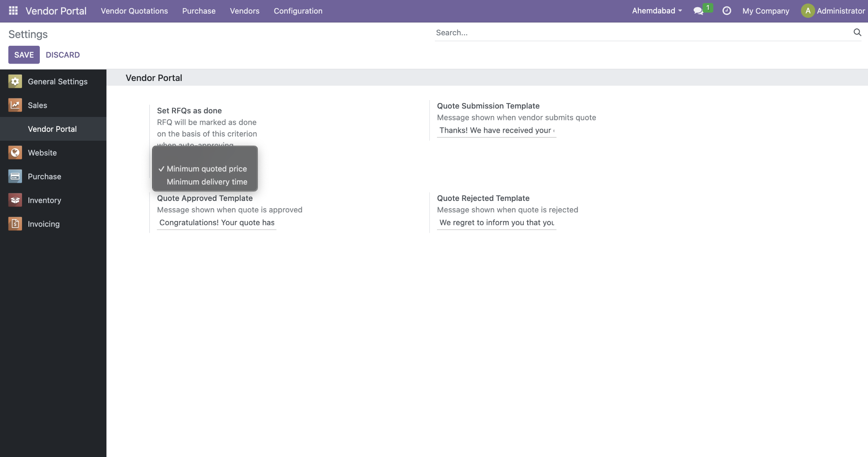Open the conversations chat icon
This screenshot has width=868, height=457.
click(x=698, y=11)
